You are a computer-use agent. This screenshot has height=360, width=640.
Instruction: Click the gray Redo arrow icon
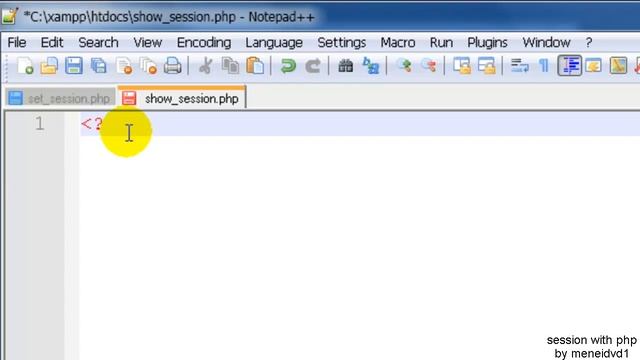313,66
